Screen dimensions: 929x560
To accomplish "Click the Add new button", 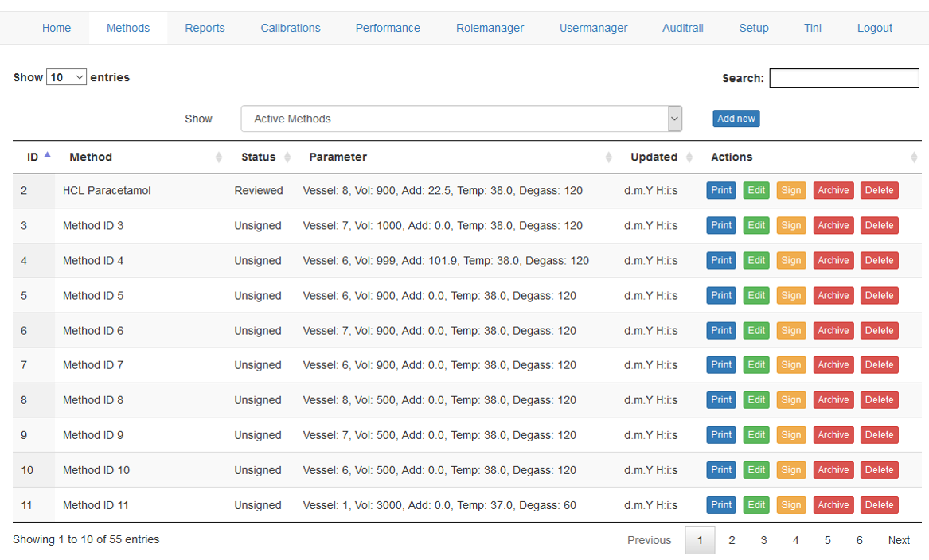I will point(736,119).
